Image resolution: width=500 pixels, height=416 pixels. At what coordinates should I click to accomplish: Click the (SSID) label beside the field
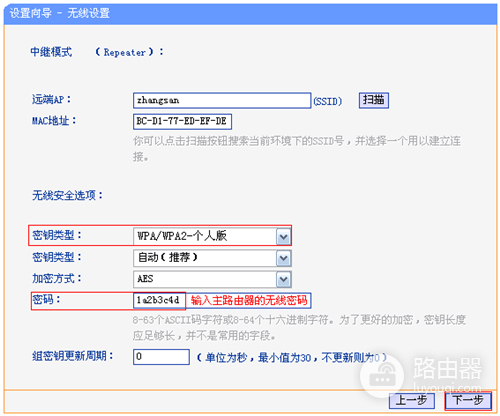pyautogui.click(x=327, y=101)
